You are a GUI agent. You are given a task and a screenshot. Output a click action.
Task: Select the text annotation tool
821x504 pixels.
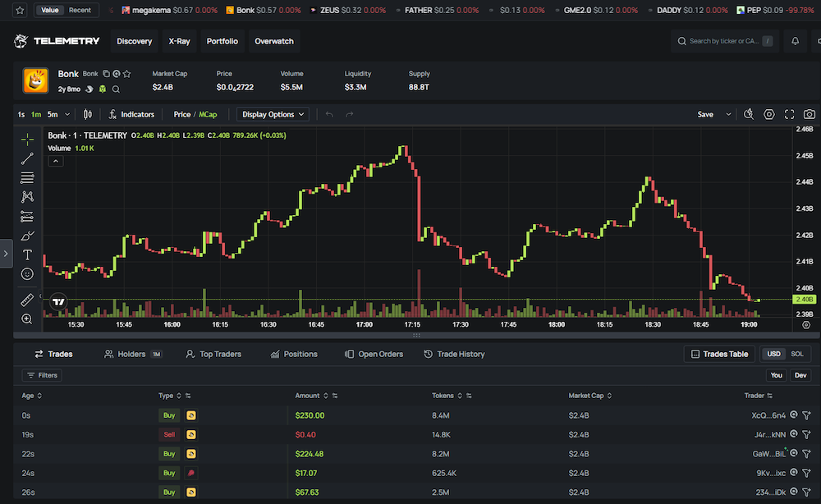pyautogui.click(x=27, y=254)
